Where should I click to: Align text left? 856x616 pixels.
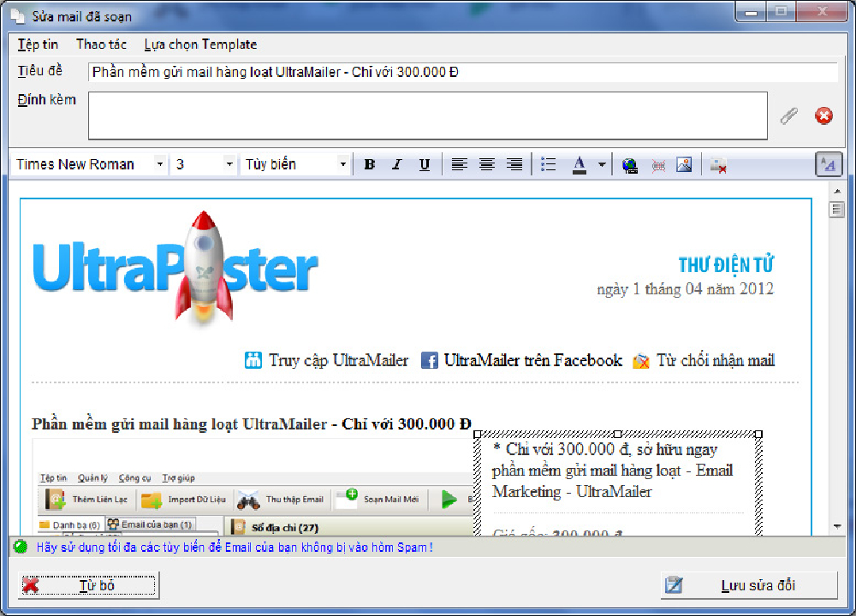(x=459, y=164)
